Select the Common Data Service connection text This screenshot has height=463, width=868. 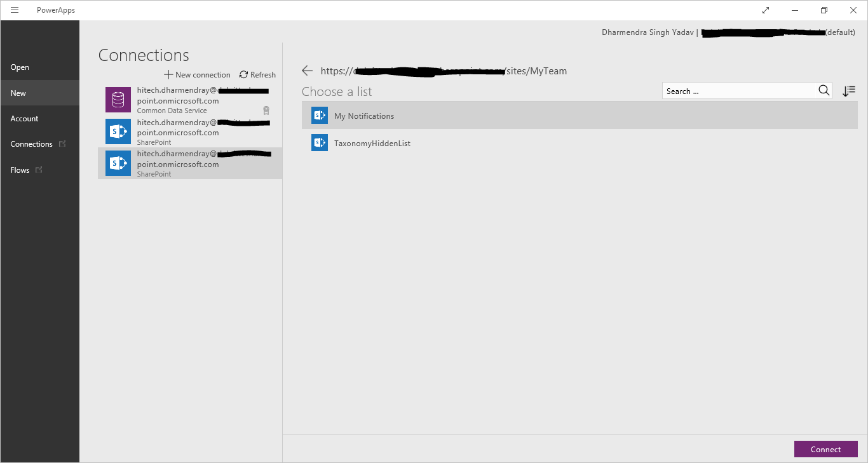172,111
